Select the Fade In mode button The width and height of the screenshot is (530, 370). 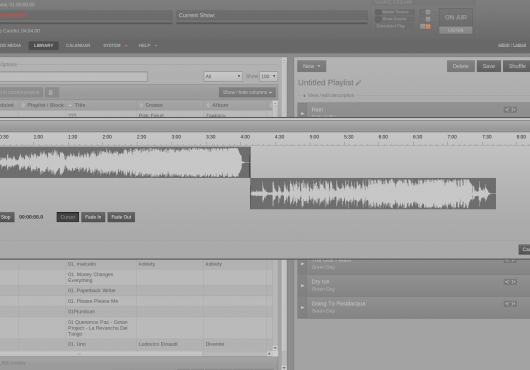[x=93, y=217]
